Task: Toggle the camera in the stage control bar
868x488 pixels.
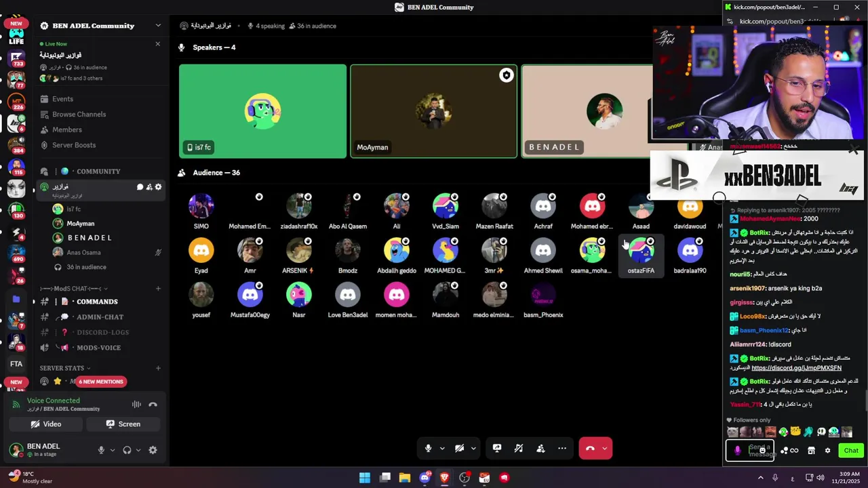Action: point(459,448)
